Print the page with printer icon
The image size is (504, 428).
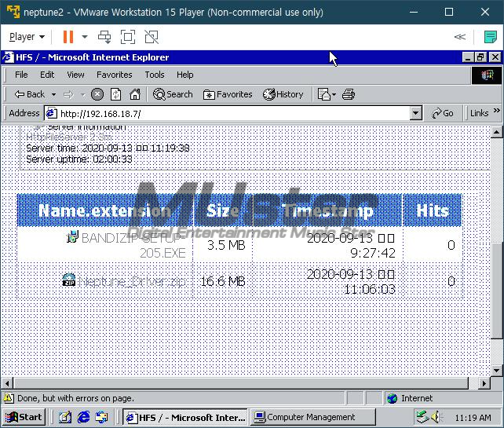point(349,94)
